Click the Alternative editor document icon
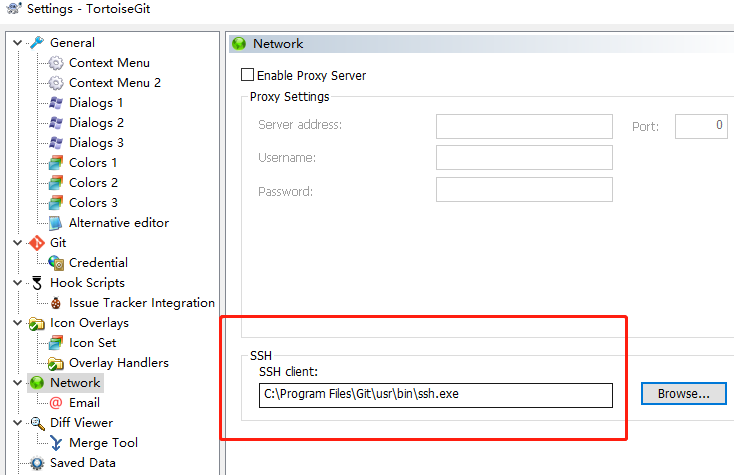 [x=56, y=223]
